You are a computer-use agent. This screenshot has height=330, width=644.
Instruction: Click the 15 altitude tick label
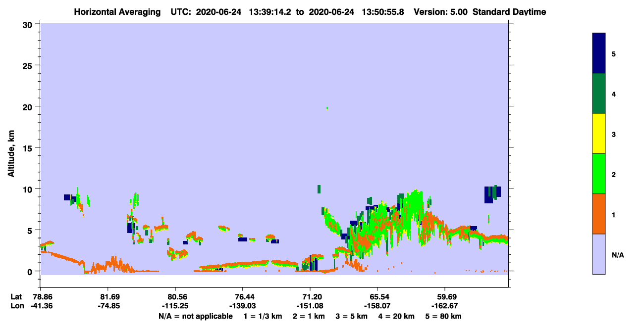coord(29,148)
